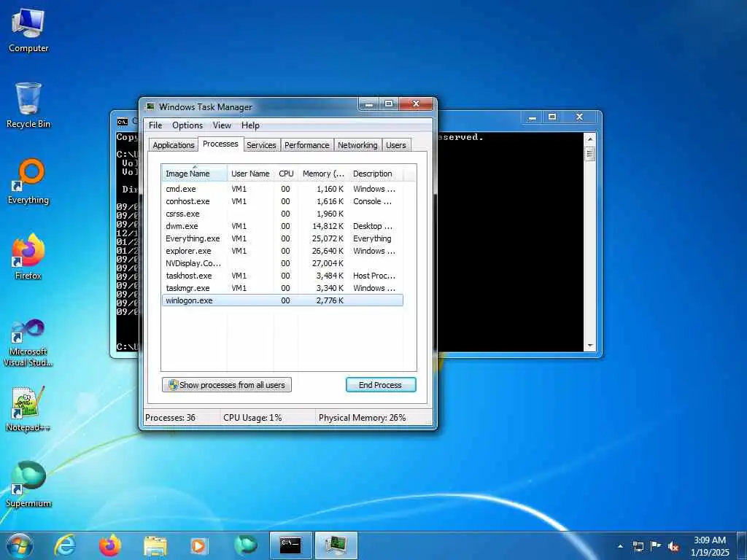Sort by the Memory column header
747x560 pixels.
click(323, 174)
